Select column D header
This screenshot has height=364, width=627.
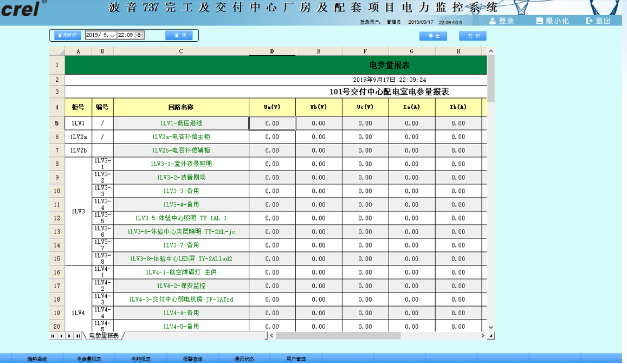(x=272, y=51)
